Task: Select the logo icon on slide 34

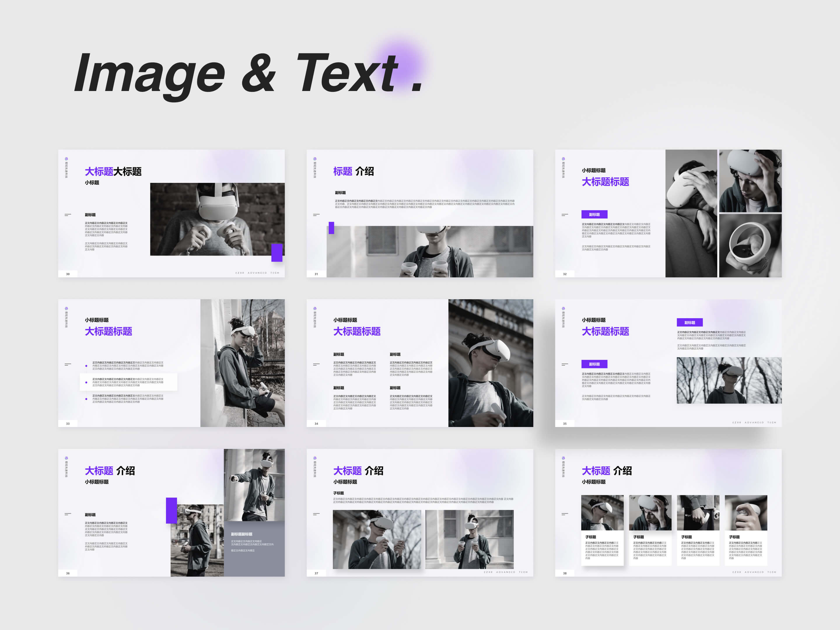Action: pos(315,309)
